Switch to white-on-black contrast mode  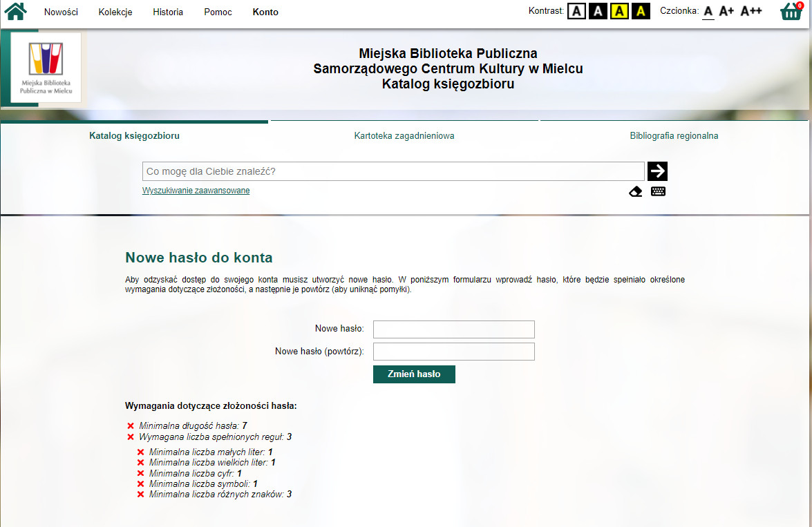598,11
